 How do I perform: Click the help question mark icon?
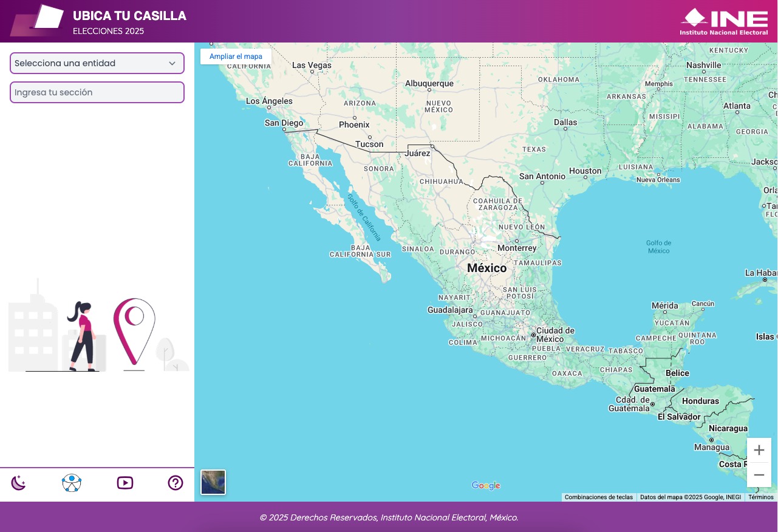click(176, 483)
